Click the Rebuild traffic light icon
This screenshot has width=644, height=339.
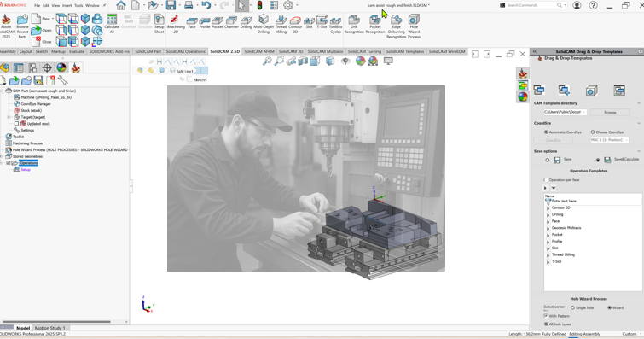pyautogui.click(x=259, y=5)
